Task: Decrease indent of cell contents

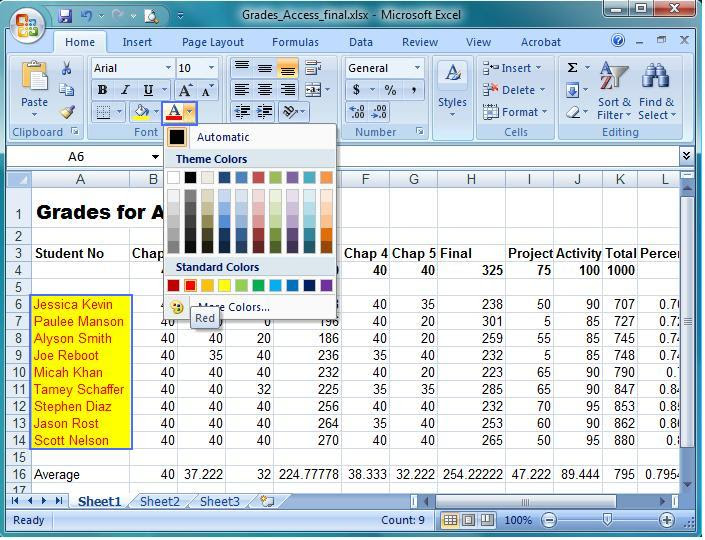Action: (243, 112)
